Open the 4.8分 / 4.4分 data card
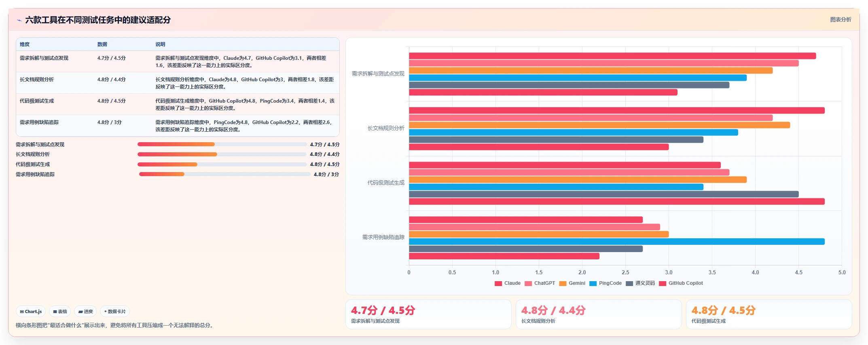Screen dimensions: 868x345 pos(599,314)
